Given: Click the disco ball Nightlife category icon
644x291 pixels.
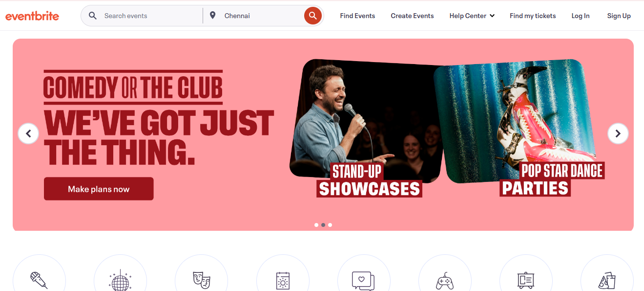Looking at the screenshot, I should [120, 281].
